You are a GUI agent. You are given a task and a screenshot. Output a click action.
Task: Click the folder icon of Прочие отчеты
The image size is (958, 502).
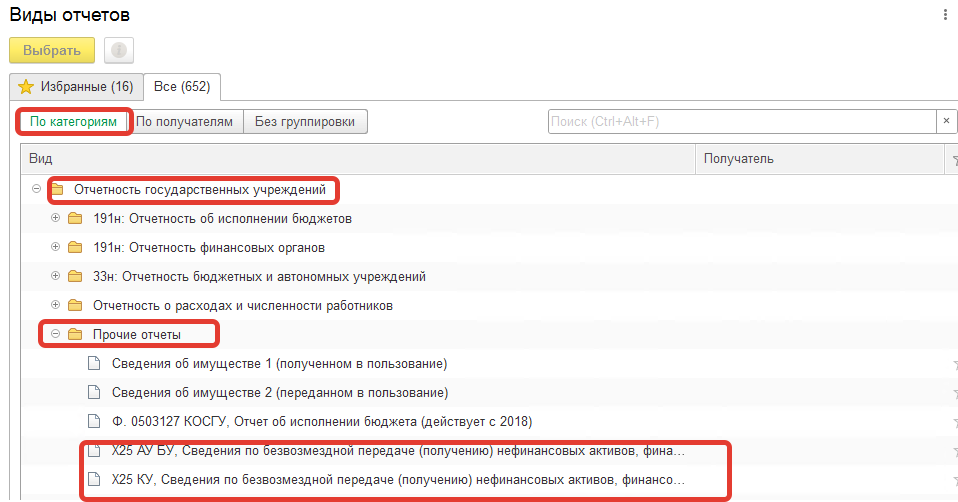75,334
